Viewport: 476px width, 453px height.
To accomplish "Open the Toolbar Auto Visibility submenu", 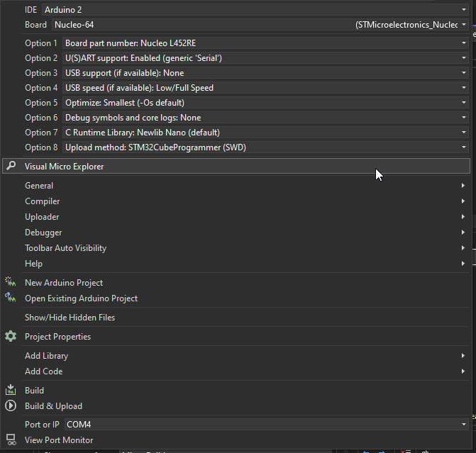I will pos(236,248).
